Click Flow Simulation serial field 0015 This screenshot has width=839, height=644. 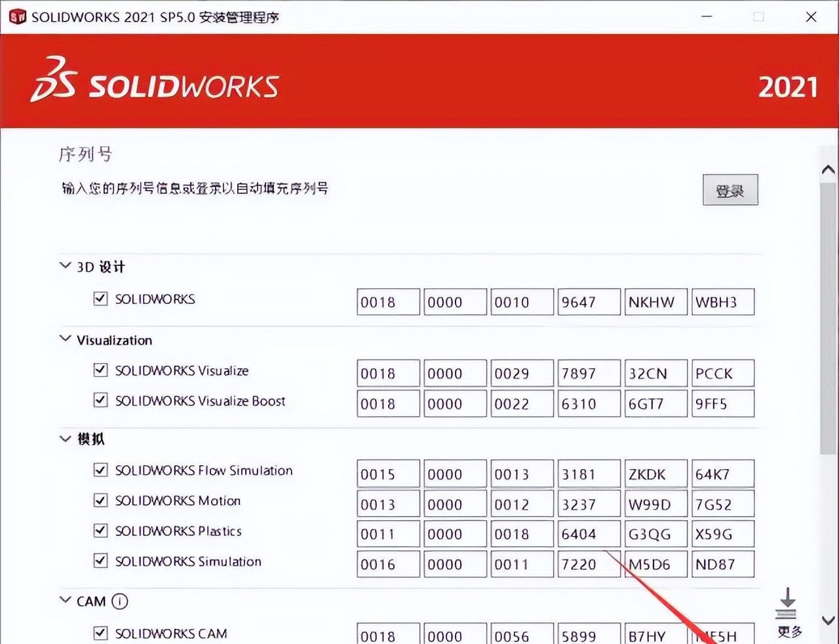tap(388, 474)
